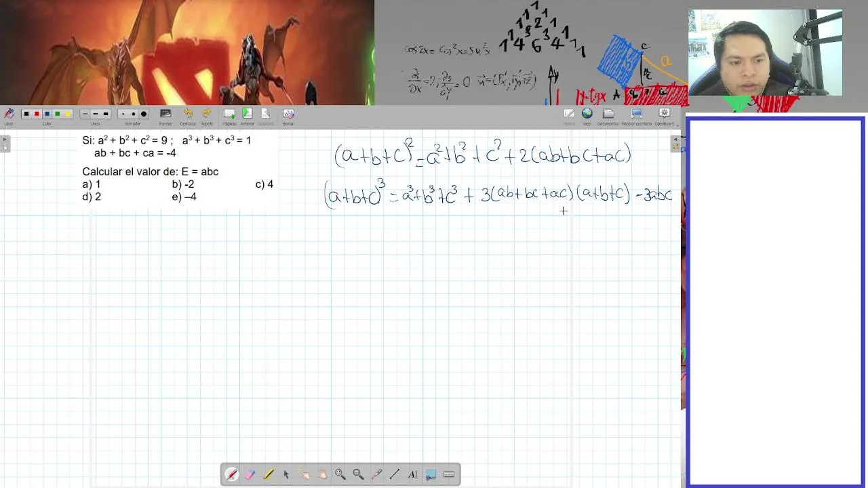
Task: Select the laser pointer tool
Action: pyautogui.click(x=376, y=474)
